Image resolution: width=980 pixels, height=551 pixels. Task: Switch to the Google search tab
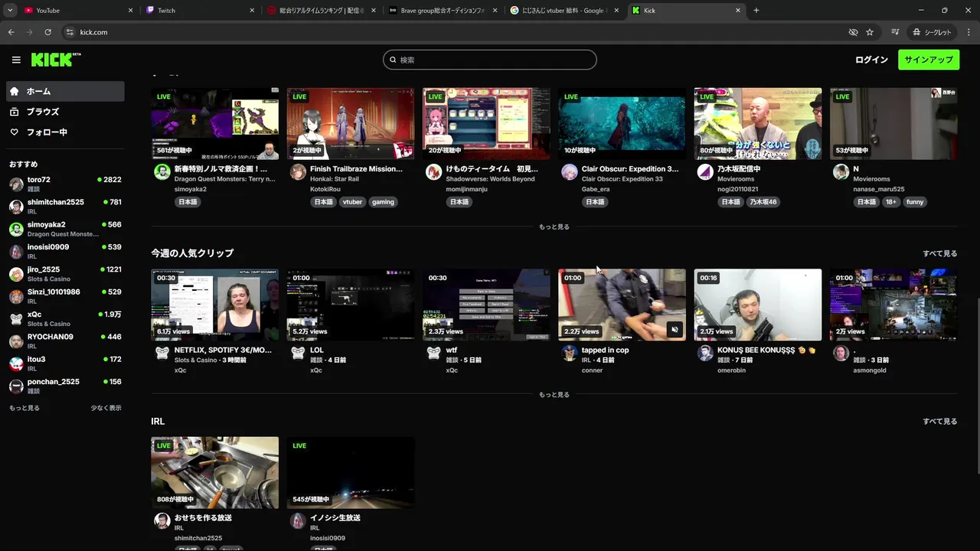pos(564,10)
